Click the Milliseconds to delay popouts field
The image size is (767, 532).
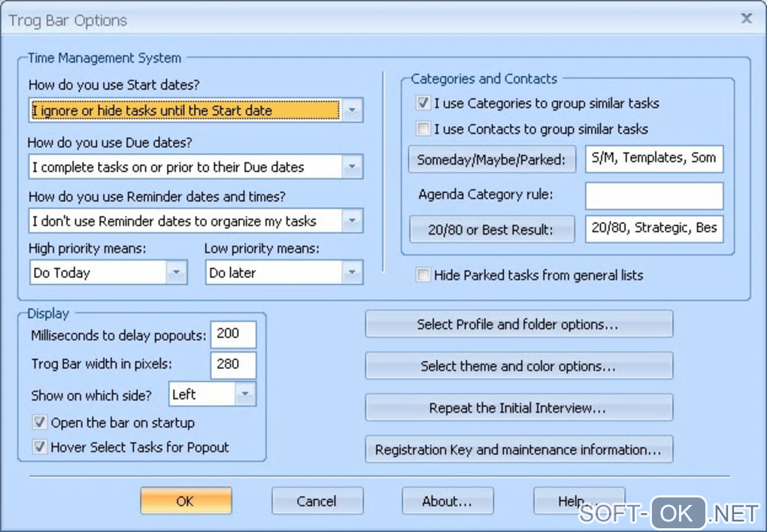(x=233, y=334)
